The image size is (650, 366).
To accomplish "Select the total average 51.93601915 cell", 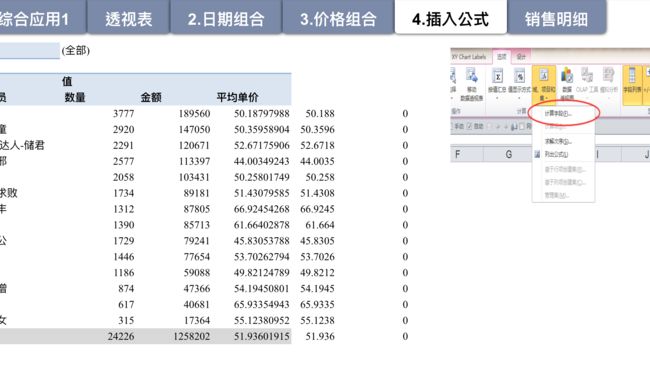I will (262, 337).
